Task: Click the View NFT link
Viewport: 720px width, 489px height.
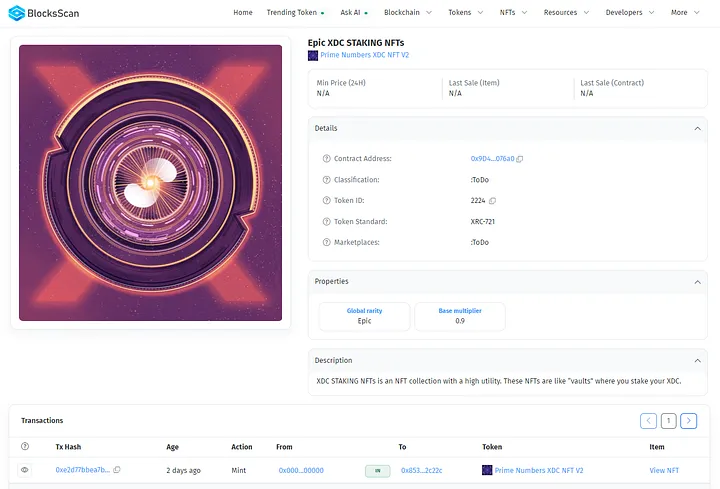Action: (x=664, y=470)
